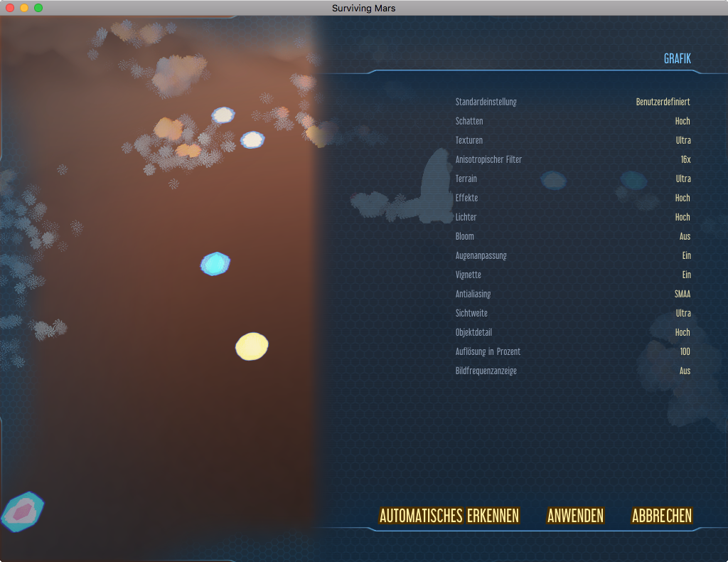This screenshot has width=728, height=562.
Task: Click the SMAA antialiasing value
Action: [682, 294]
